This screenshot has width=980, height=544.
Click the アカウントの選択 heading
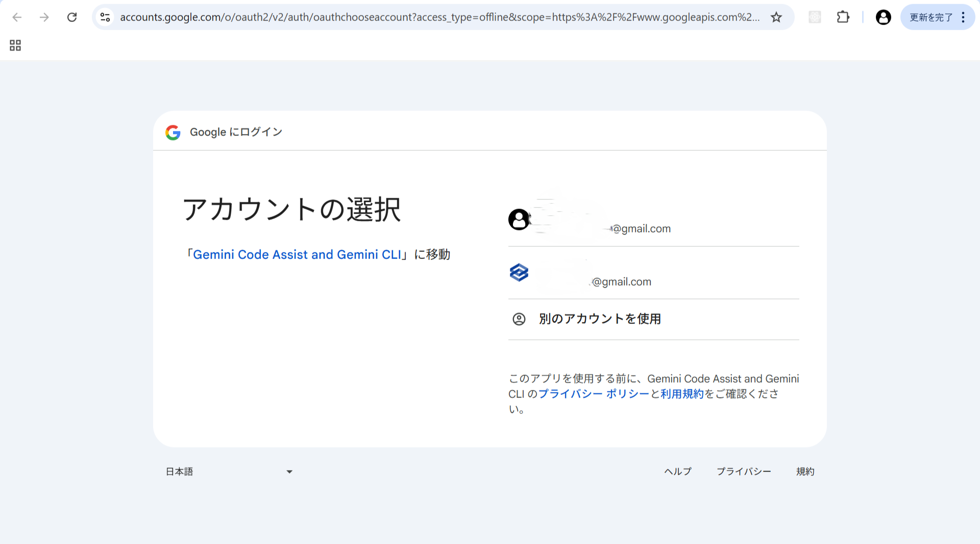(292, 209)
